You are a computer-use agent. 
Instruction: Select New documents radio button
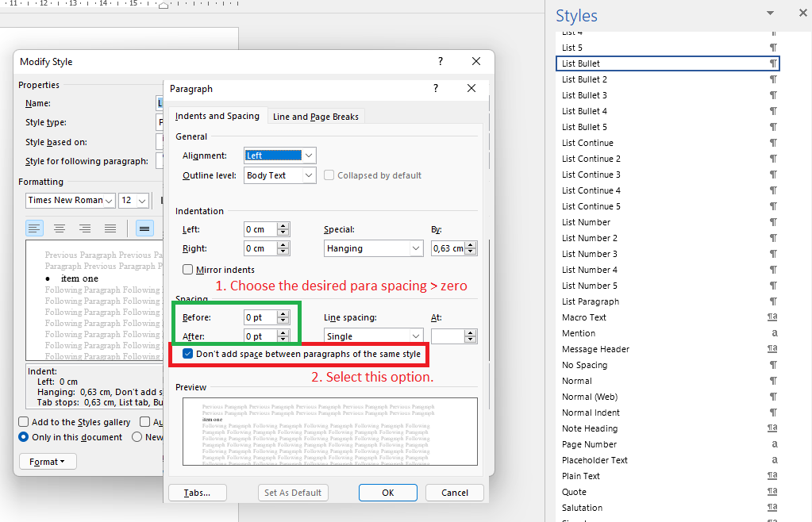137,437
